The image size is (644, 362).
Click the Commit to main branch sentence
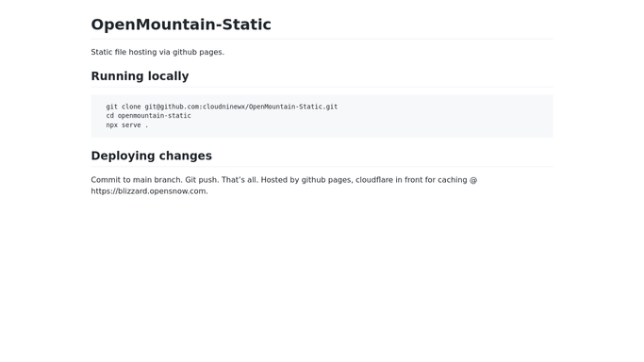point(137,180)
